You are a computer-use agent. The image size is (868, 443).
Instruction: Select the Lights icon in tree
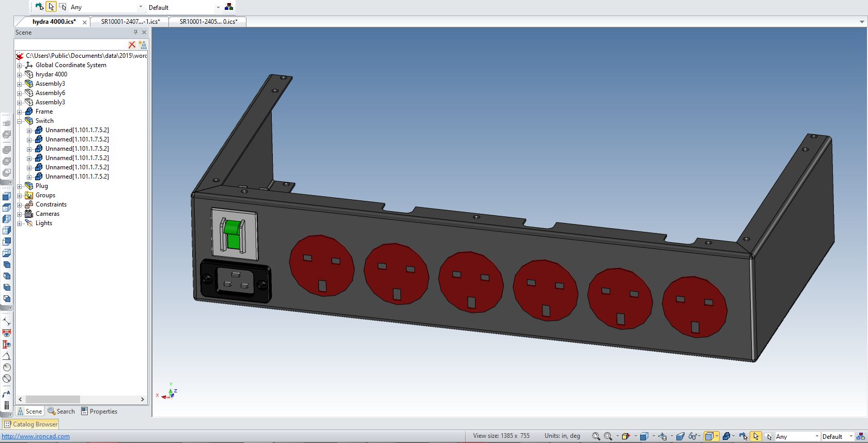[x=29, y=223]
